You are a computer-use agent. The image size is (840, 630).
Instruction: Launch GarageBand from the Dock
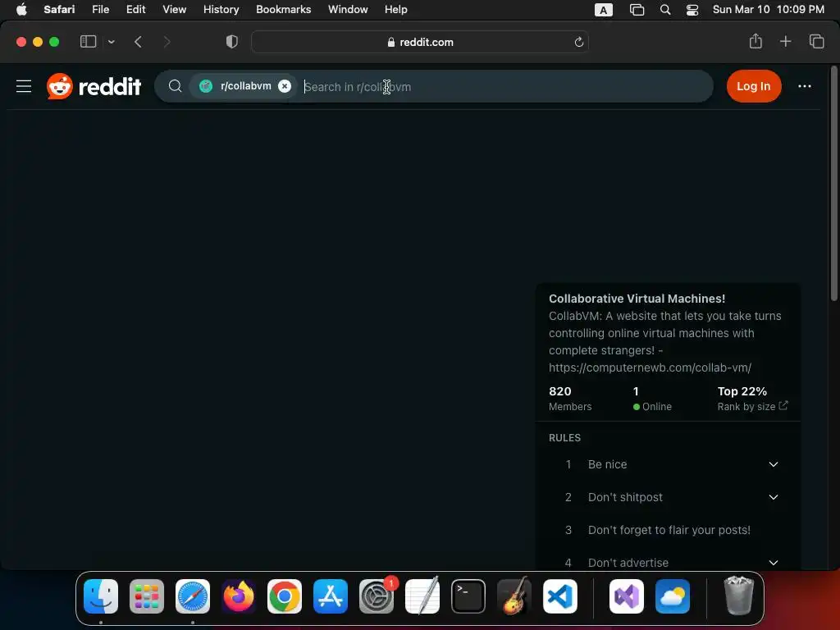pyautogui.click(x=514, y=596)
